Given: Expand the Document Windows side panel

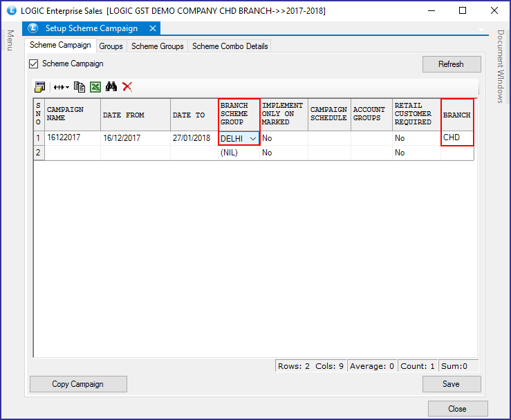Looking at the screenshot, I should click(x=501, y=66).
